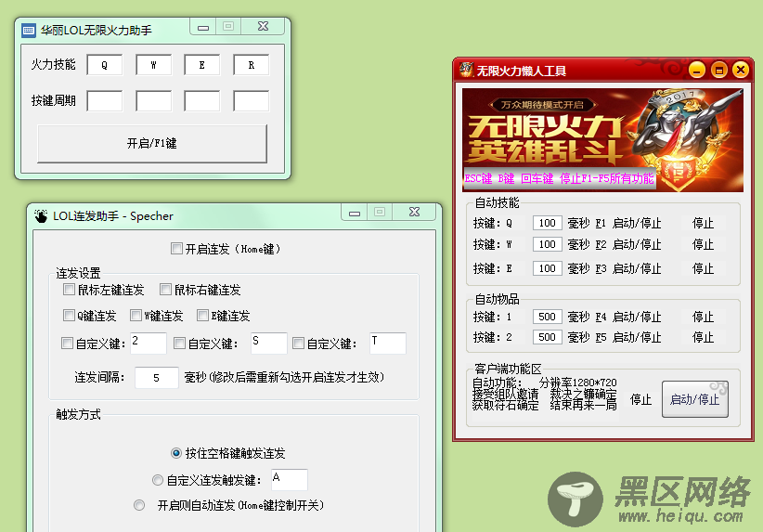Click the custom key field containing S
The height and width of the screenshot is (532, 763).
(x=268, y=344)
